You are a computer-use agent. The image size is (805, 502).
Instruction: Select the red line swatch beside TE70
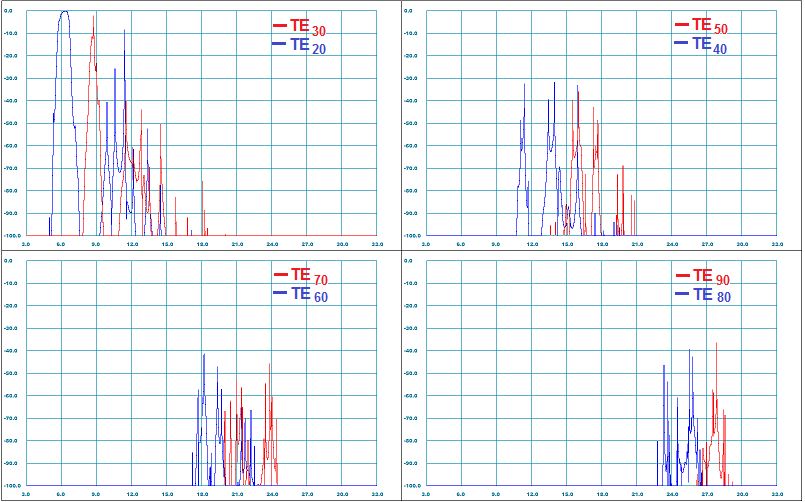(280, 274)
